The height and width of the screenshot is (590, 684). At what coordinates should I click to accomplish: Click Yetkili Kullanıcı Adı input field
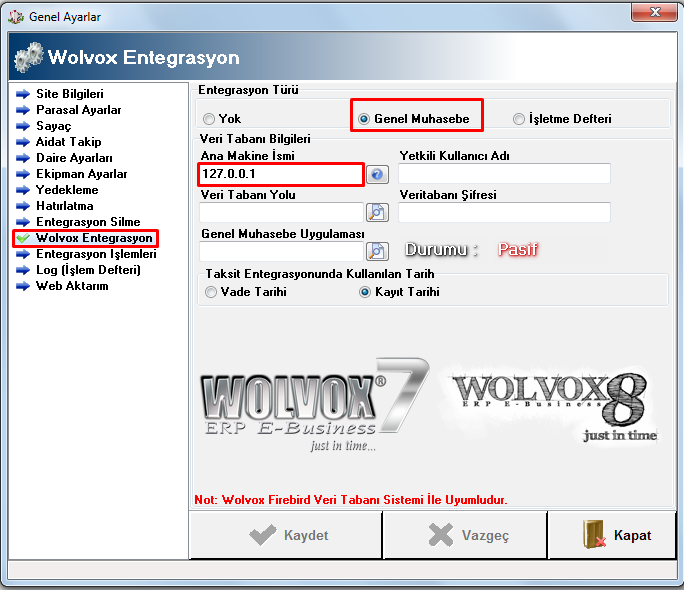(504, 174)
